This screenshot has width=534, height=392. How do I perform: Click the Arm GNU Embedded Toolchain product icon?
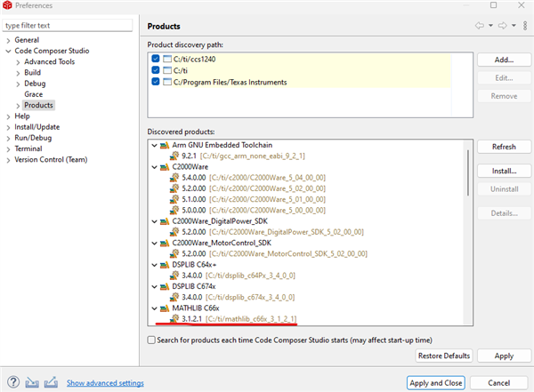tap(165, 145)
